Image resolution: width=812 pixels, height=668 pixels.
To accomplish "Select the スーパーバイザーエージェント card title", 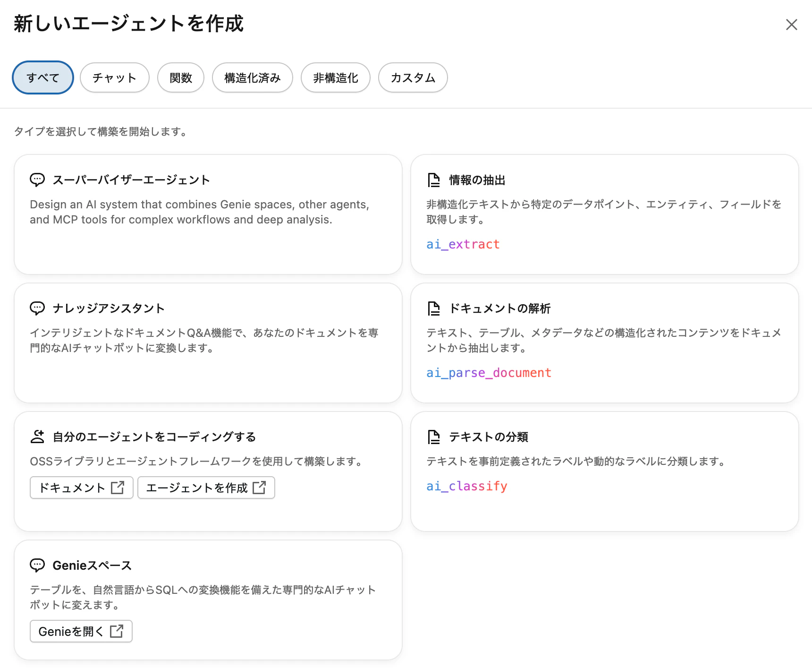I will (131, 180).
